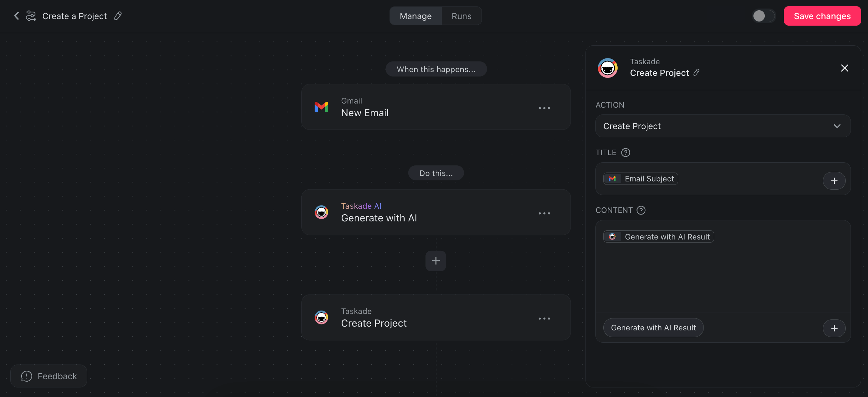Save changes using the top right button
The image size is (868, 397).
point(822,15)
